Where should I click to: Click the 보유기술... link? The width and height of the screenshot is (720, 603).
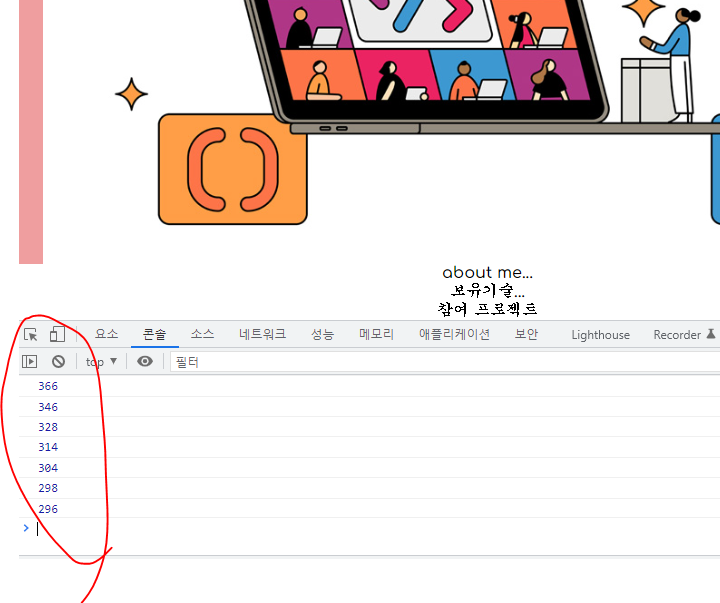pyautogui.click(x=488, y=291)
